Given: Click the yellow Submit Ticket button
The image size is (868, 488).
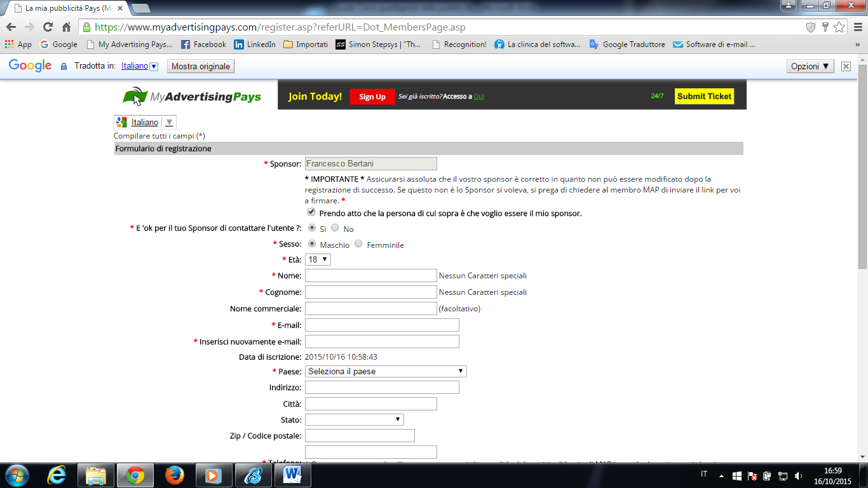Looking at the screenshot, I should (x=704, y=97).
